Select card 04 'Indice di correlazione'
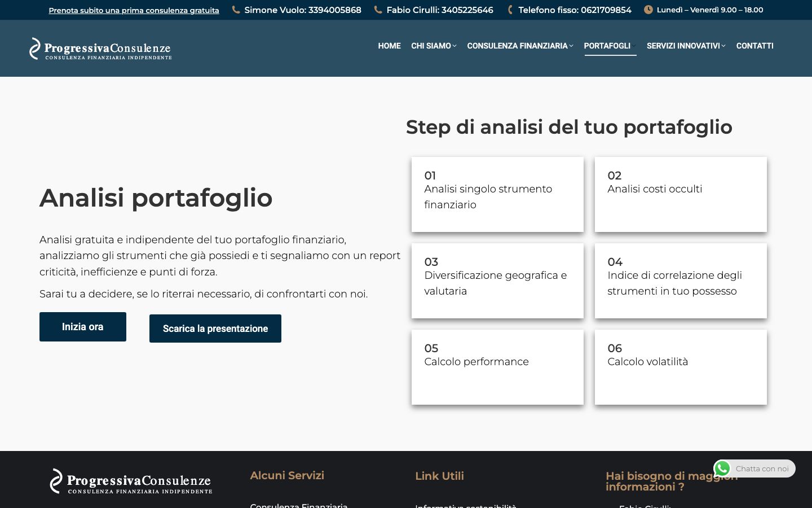 pyautogui.click(x=681, y=281)
